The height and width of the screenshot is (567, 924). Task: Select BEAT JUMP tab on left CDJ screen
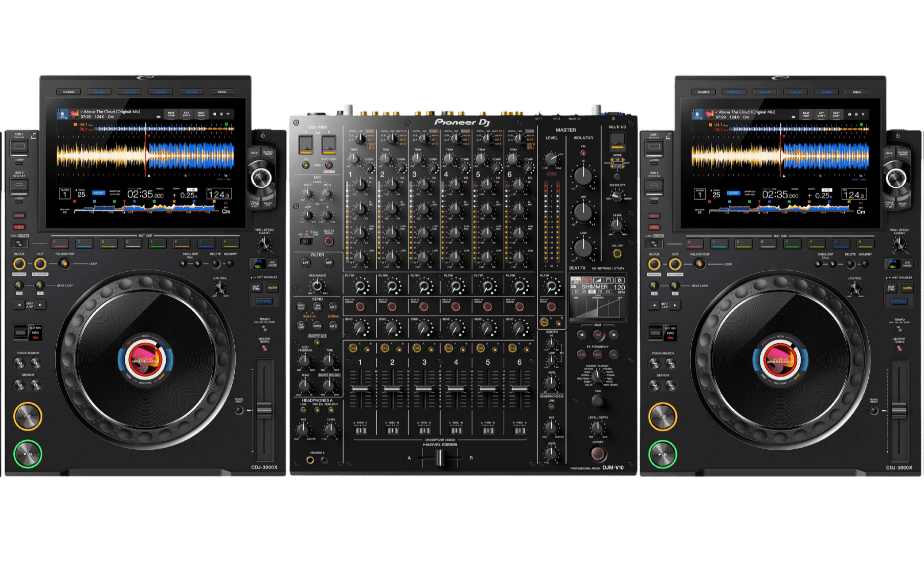[201, 114]
